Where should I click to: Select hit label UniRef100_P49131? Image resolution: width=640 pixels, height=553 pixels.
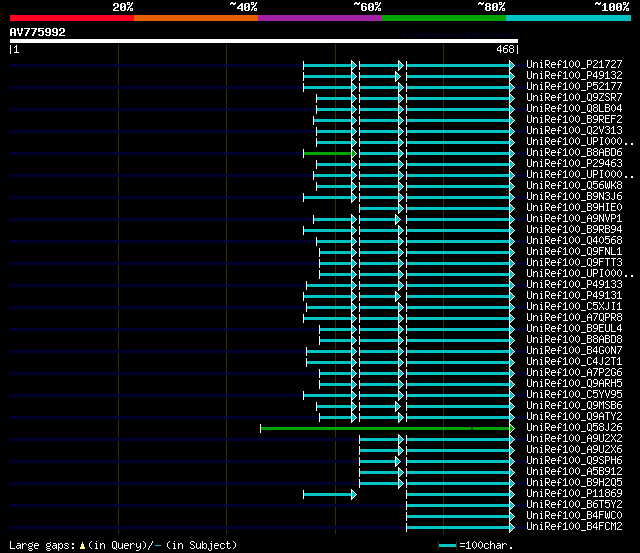(x=574, y=296)
